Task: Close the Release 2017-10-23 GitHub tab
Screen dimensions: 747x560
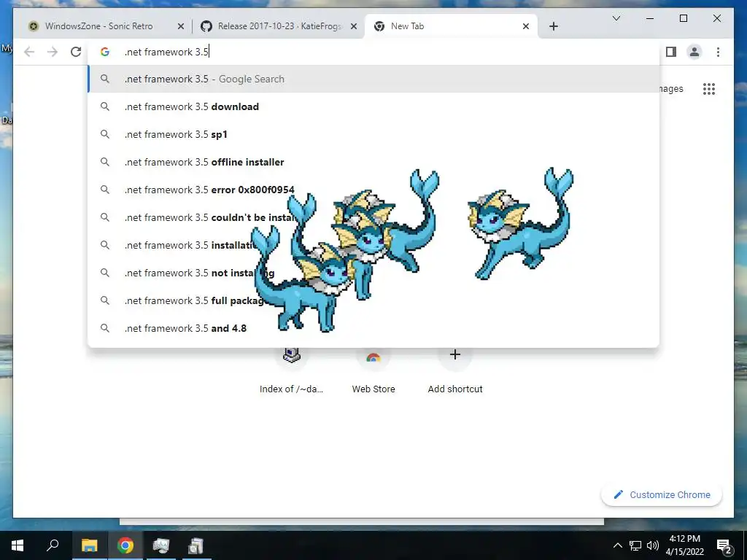Action: (x=354, y=27)
